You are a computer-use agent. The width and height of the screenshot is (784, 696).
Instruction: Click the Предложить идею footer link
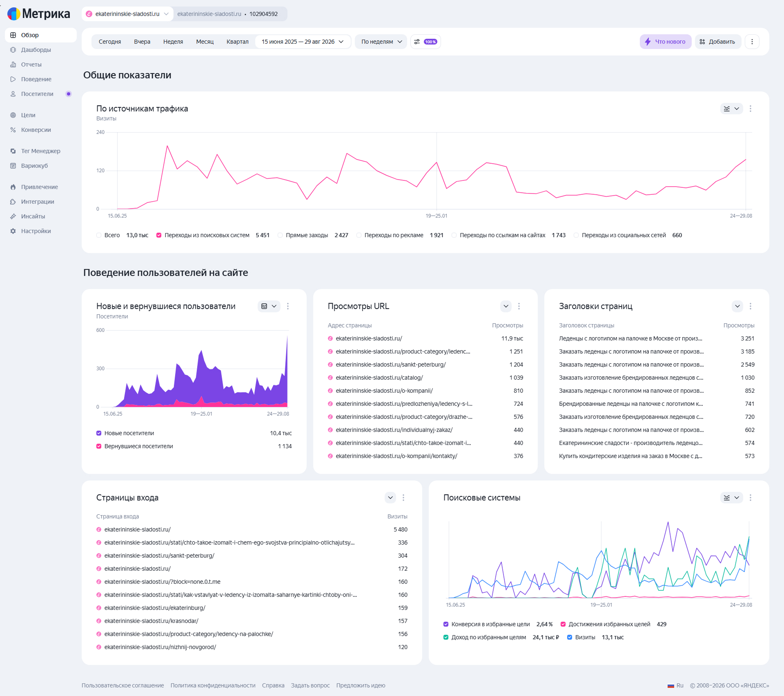point(361,686)
